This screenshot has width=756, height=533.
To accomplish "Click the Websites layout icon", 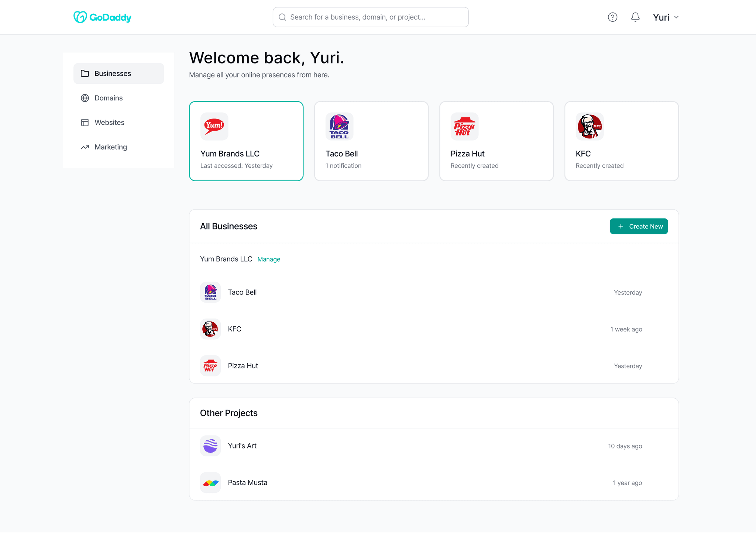I will click(85, 123).
